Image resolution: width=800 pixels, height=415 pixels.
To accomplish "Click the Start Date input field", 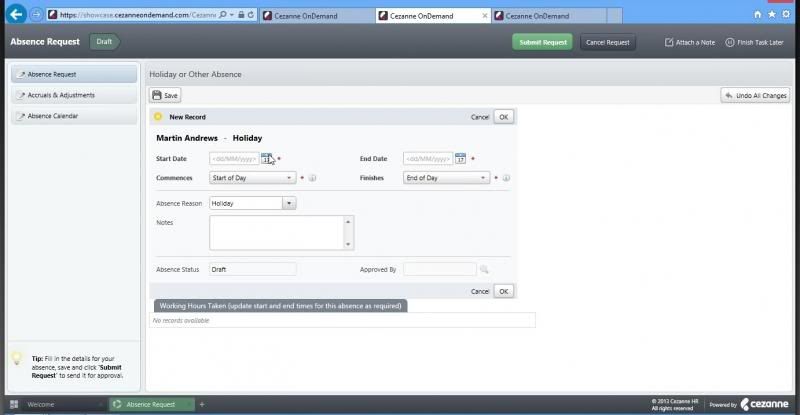I will coord(234,159).
